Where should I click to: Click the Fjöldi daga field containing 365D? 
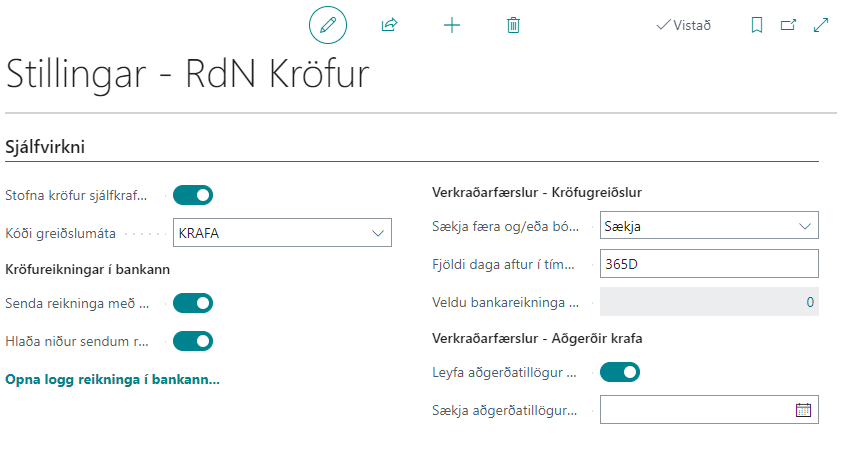point(708,264)
